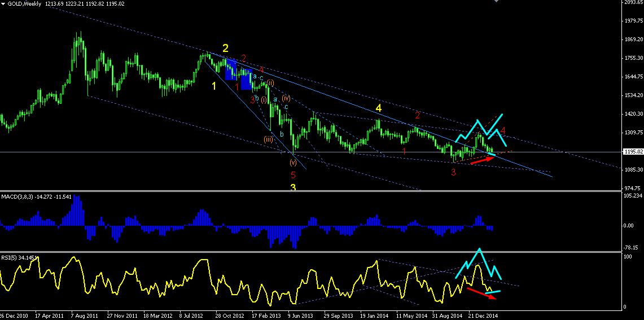The image size is (644, 320).
Task: Click the 1309.75 price scale label
Action: tap(633, 133)
